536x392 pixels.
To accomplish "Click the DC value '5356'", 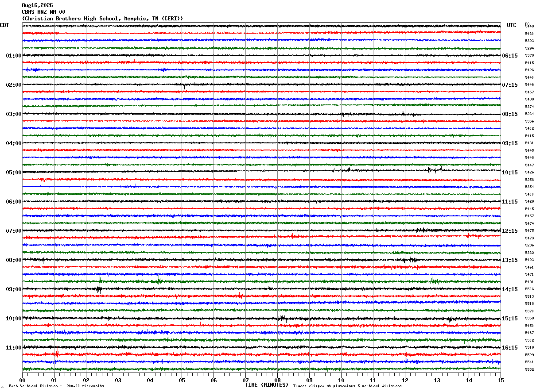I will (x=529, y=121).
